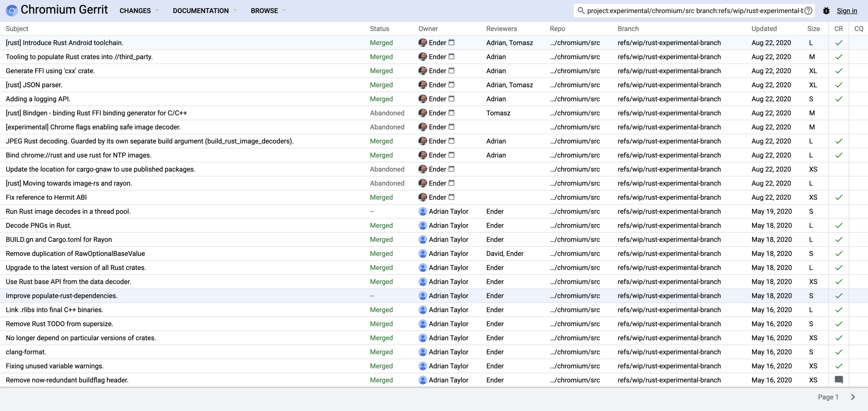Click the CR checkmark for the logging API row
The image size is (868, 411).
tap(838, 99)
